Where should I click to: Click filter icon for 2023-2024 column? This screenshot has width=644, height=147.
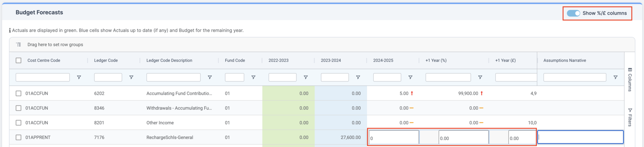point(358,77)
